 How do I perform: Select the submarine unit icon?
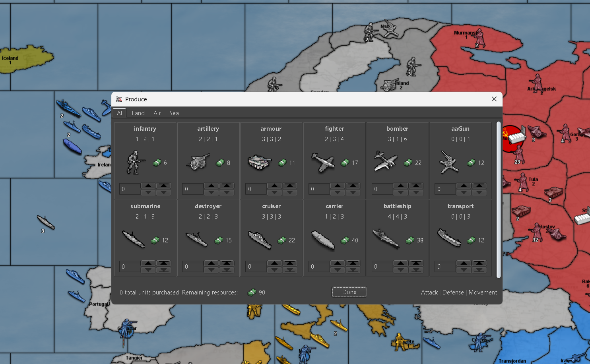[134, 240]
